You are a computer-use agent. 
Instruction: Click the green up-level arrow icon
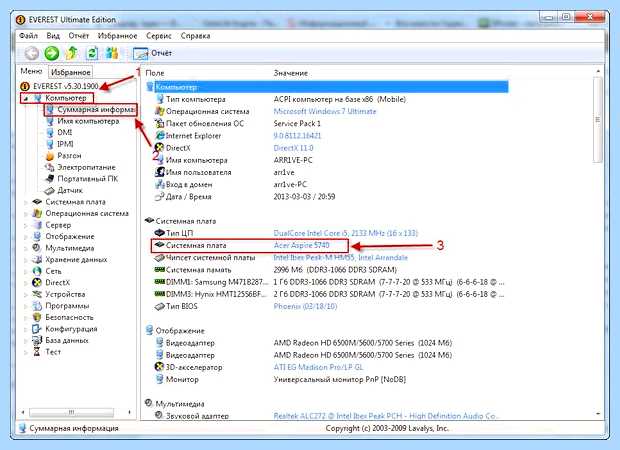click(x=72, y=53)
